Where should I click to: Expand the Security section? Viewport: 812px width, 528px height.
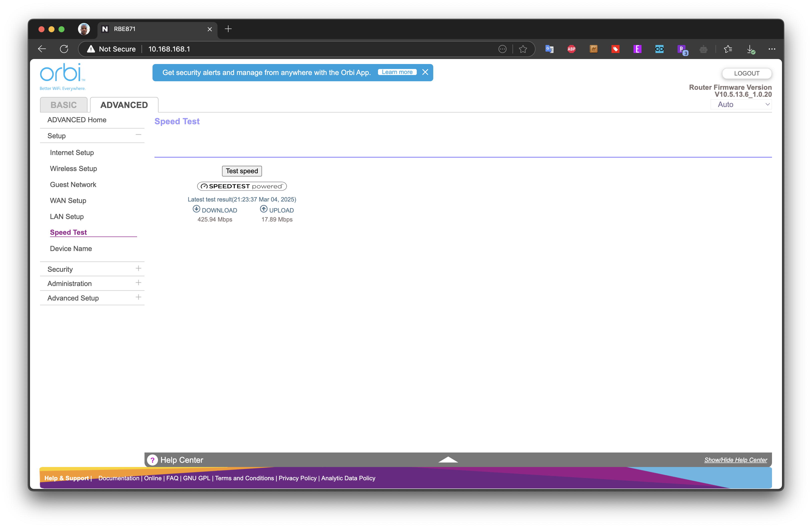click(138, 268)
